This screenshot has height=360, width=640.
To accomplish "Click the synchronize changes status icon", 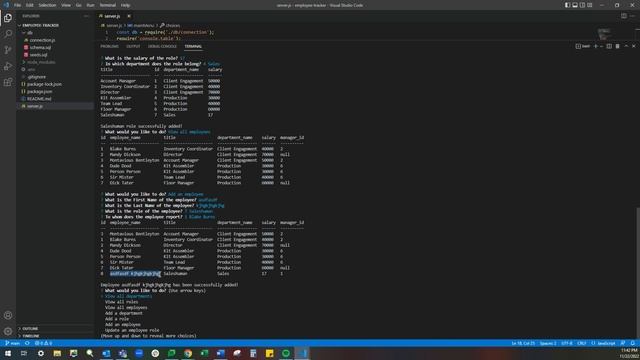I will (27, 343).
